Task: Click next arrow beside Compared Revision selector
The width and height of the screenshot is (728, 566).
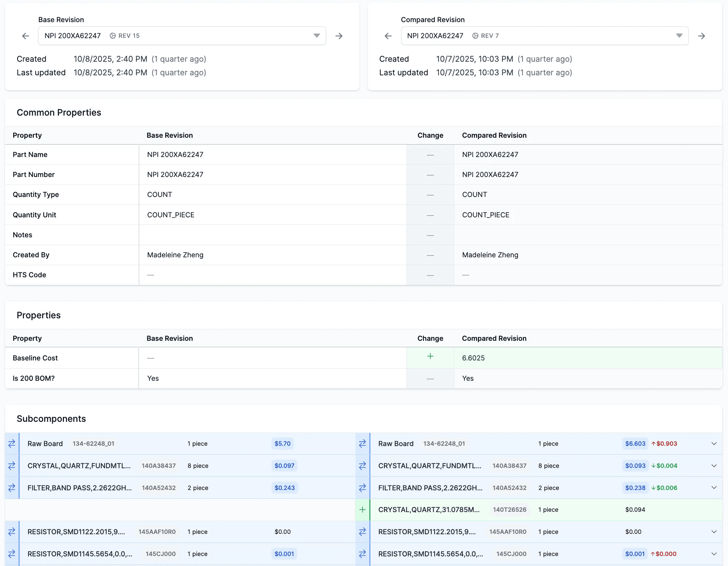Action: (702, 36)
